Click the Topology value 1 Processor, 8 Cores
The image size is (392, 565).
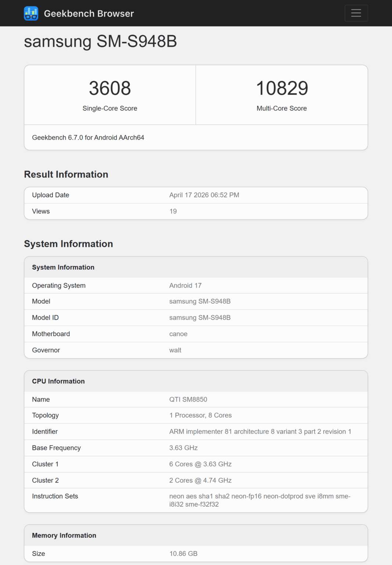coord(200,415)
